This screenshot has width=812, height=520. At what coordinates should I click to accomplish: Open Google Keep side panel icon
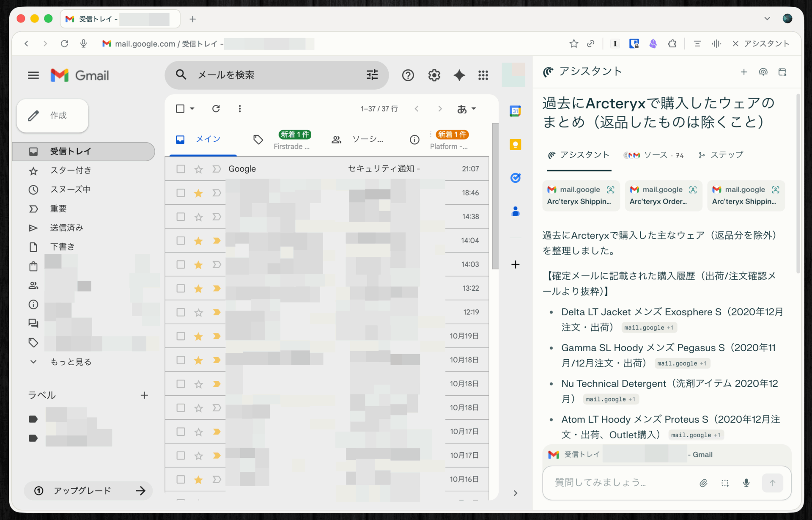click(x=515, y=145)
